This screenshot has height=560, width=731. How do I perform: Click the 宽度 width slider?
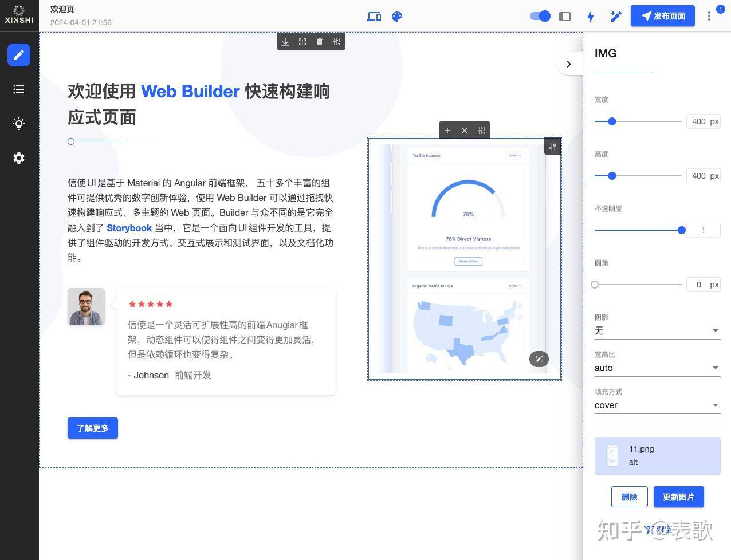[638, 121]
